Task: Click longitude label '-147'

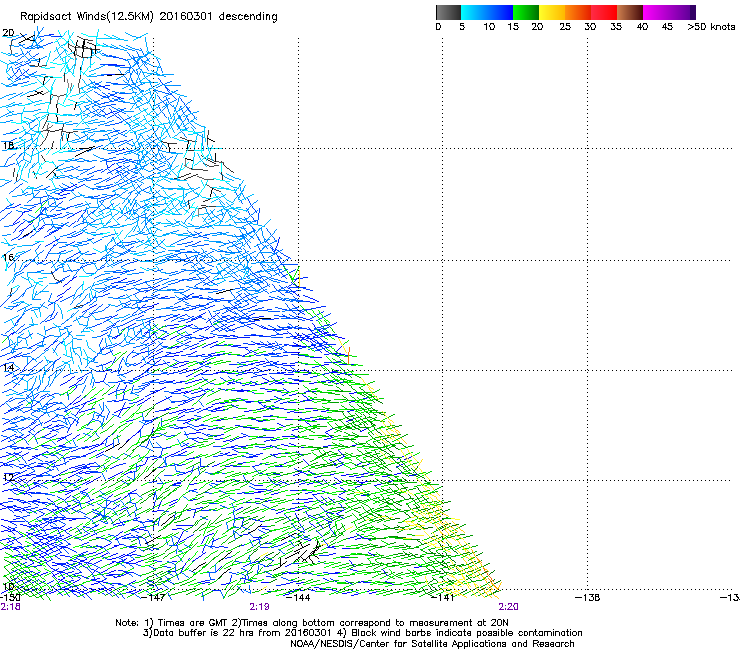Action: point(154,598)
